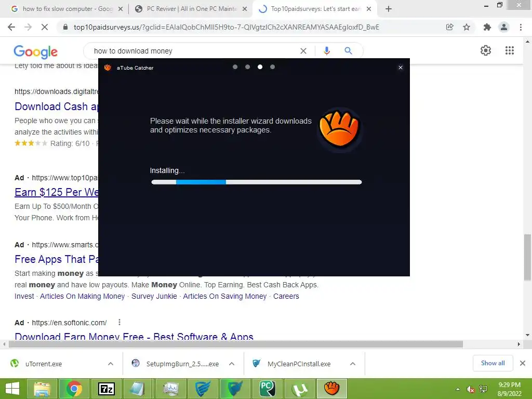Click the third installer step dot
Screen dimensions: 532x399
point(260,67)
